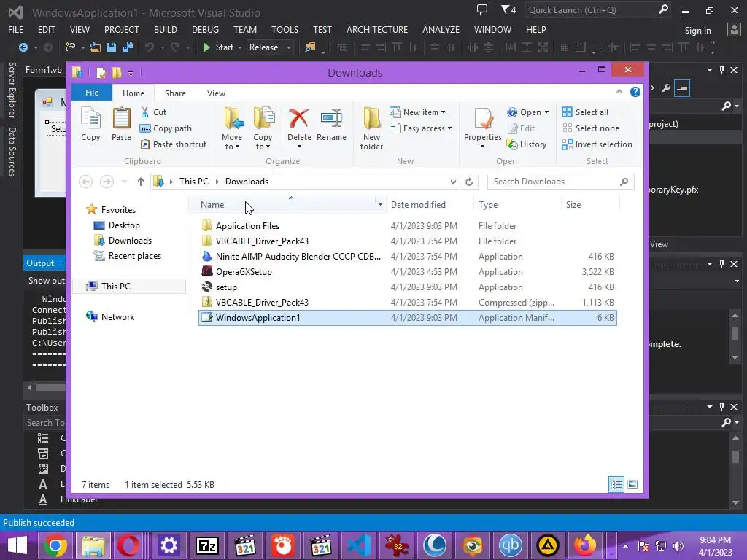Click the Date modified column header

[x=418, y=205]
